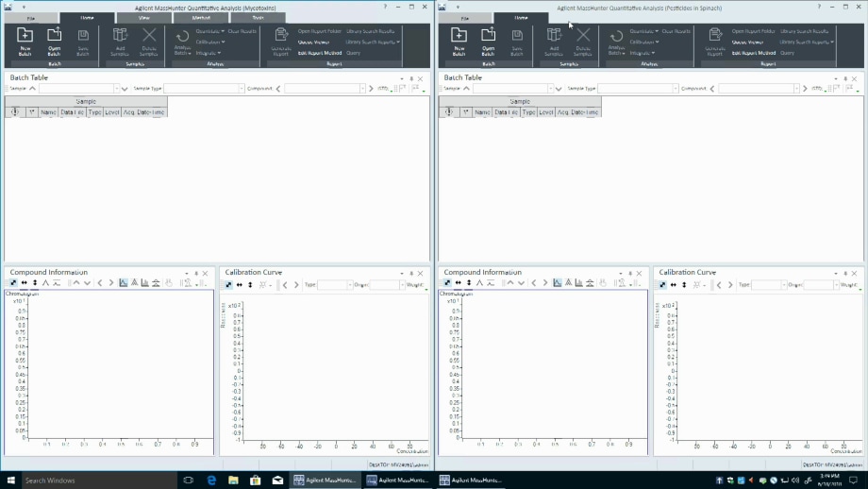This screenshot has width=868, height=489.
Task: Pin the Compound Information panel in Pesticides window
Action: pos(630,273)
